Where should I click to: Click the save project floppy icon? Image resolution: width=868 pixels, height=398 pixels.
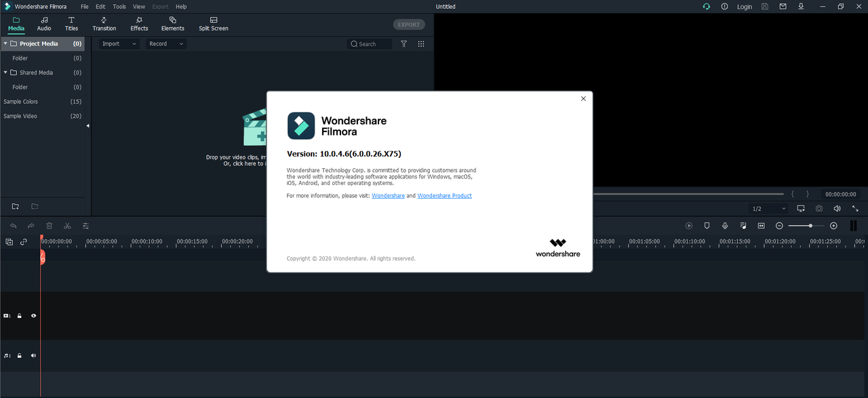coord(765,7)
